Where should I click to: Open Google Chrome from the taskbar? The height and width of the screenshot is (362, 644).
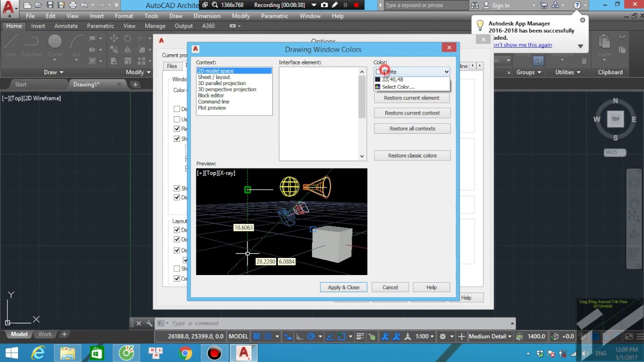click(186, 353)
